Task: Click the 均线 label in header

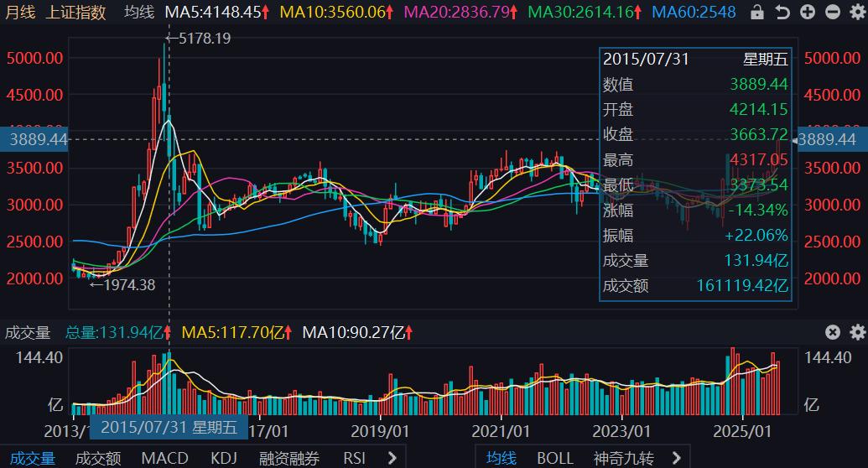Action: pos(139,13)
